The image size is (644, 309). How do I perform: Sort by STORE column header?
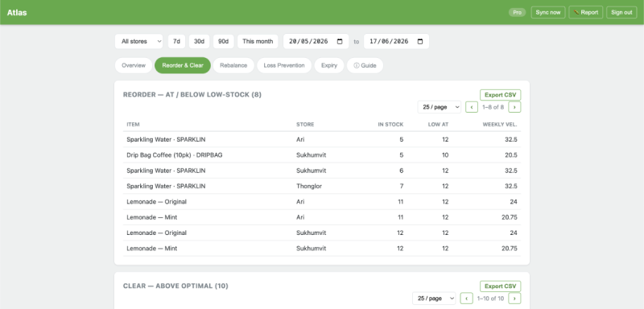305,125
